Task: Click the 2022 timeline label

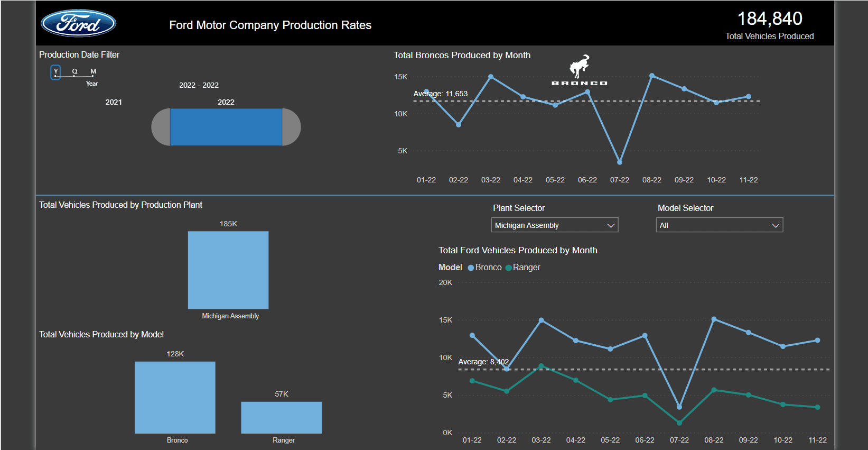Action: click(x=226, y=102)
